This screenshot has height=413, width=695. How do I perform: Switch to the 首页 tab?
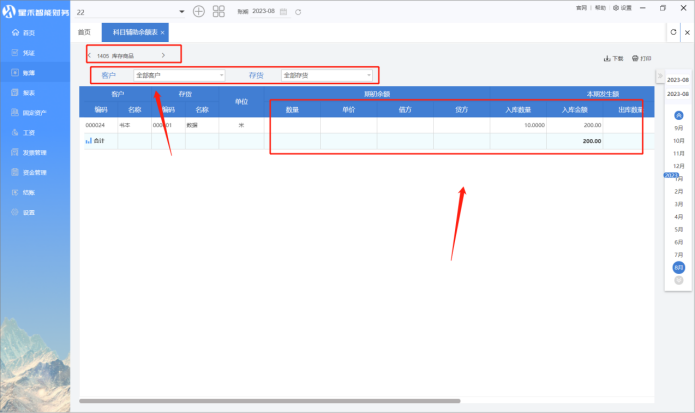pyautogui.click(x=84, y=33)
